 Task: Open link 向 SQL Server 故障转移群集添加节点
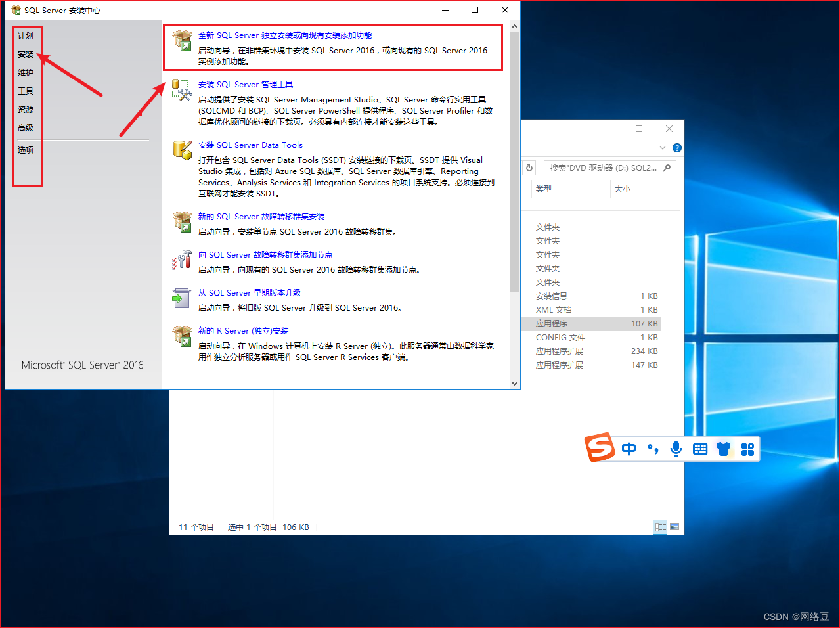(265, 255)
